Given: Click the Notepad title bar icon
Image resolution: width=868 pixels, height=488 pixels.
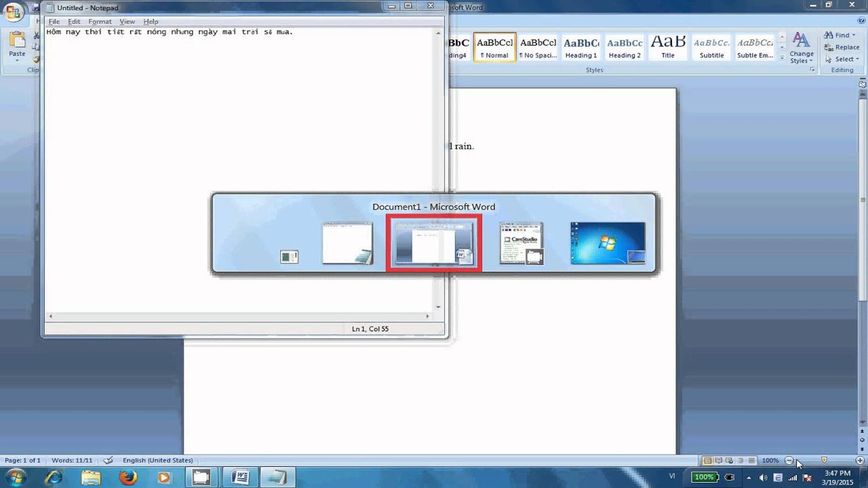Looking at the screenshot, I should pos(50,7).
